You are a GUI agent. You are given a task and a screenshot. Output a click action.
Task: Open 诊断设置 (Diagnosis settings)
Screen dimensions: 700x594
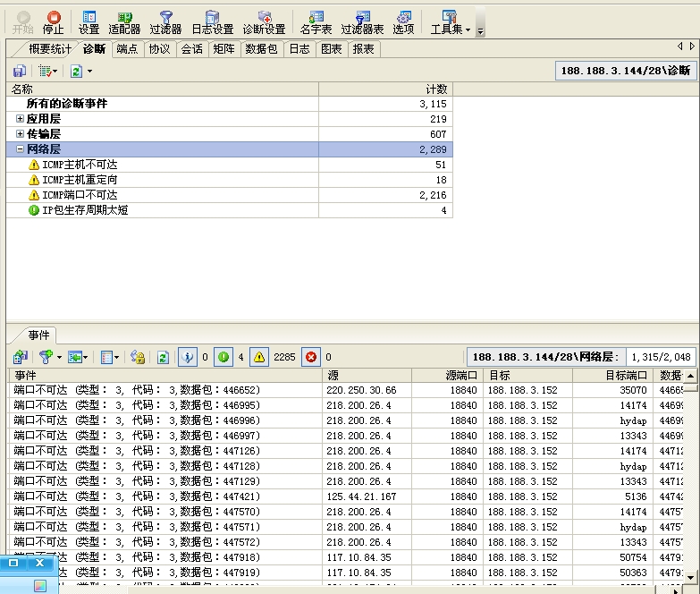click(265, 21)
